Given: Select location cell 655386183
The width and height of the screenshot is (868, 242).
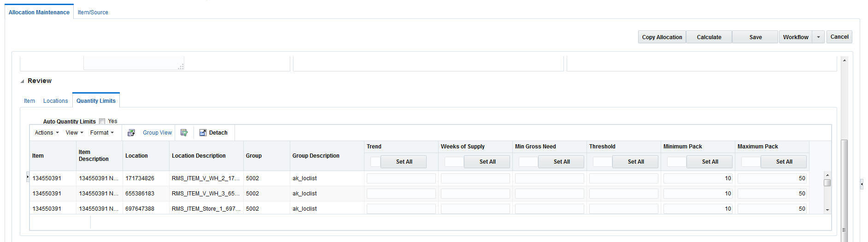Looking at the screenshot, I should point(146,194).
